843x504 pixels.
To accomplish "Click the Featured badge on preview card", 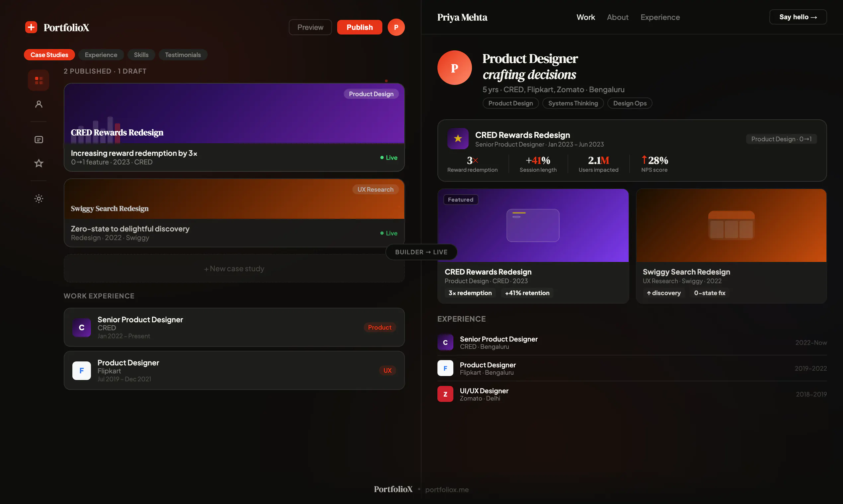I will coord(461,200).
